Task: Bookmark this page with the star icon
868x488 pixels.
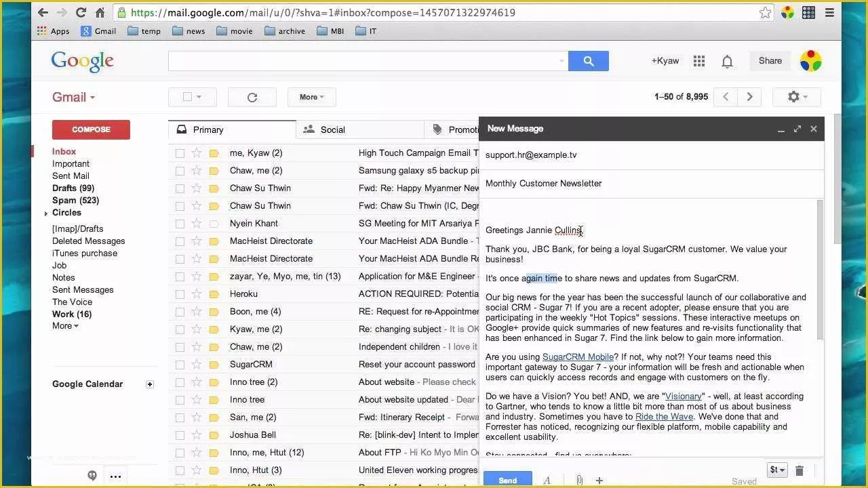Action: tap(765, 12)
